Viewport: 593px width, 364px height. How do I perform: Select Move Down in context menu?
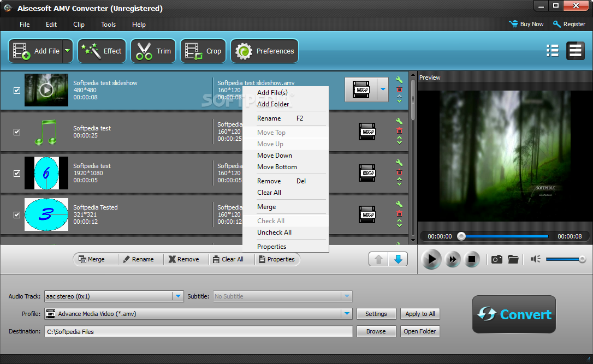coord(286,156)
